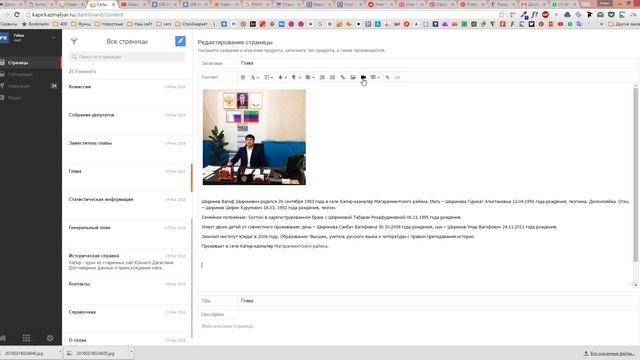640x360 pixels.
Task: Open the Навигация section in the sidebar
Action: 31,86
